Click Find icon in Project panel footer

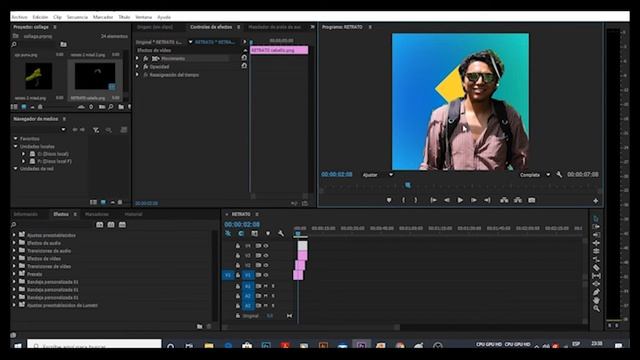(111, 107)
